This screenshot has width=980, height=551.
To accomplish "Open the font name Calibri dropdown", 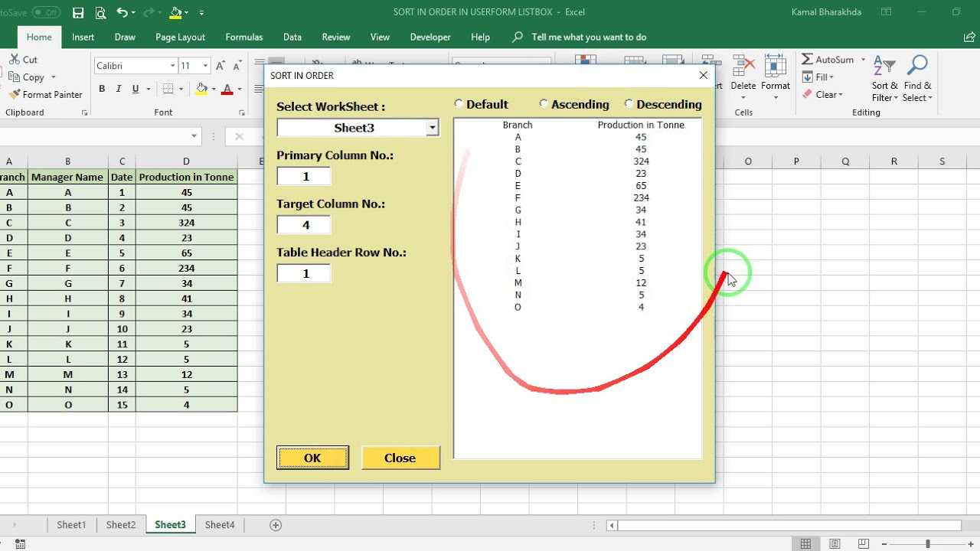I will pos(172,66).
